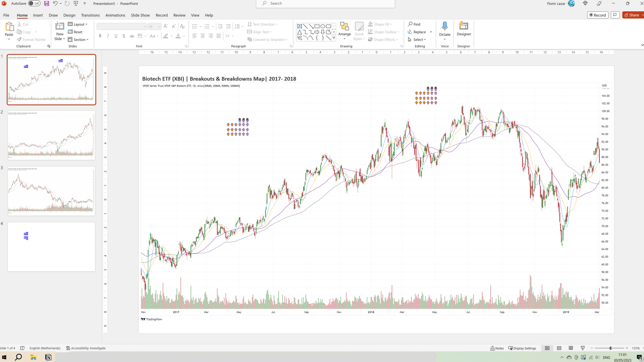Image resolution: width=644 pixels, height=362 pixels.
Task: Open the Arrange objects menu
Action: pos(345,31)
